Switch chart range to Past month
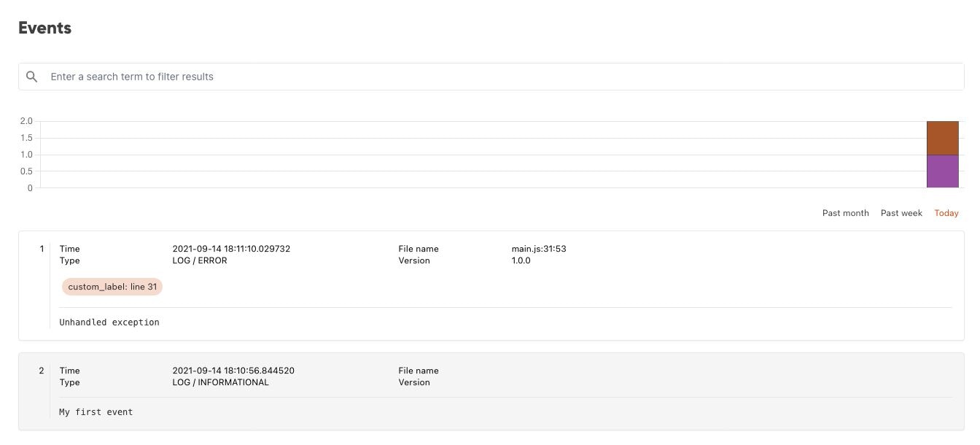 pyautogui.click(x=845, y=213)
